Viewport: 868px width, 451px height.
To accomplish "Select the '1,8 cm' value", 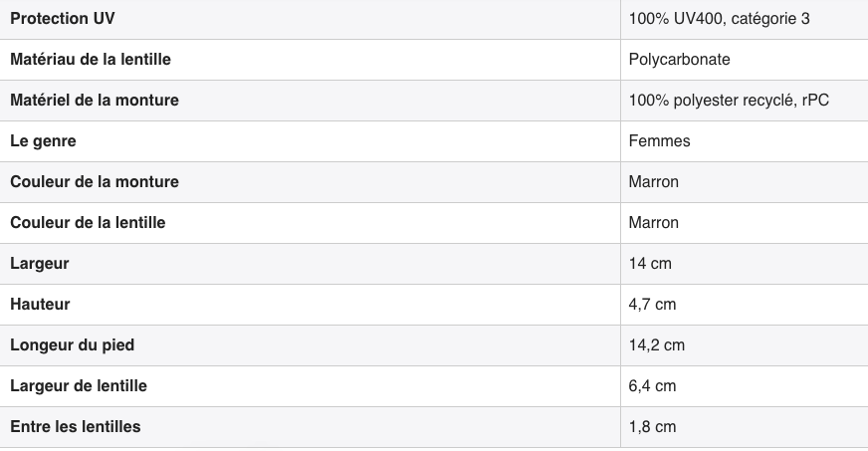I will [x=652, y=427].
